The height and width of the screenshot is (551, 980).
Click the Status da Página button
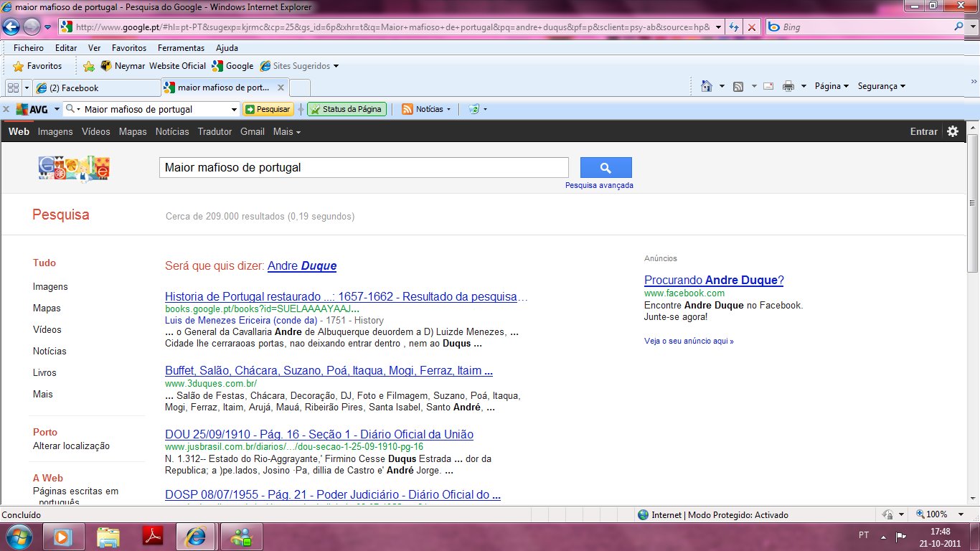tap(347, 109)
